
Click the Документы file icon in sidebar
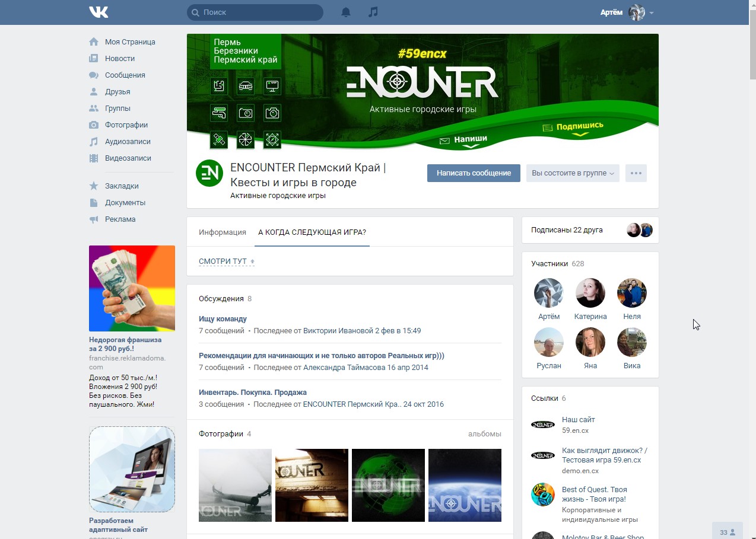(94, 203)
